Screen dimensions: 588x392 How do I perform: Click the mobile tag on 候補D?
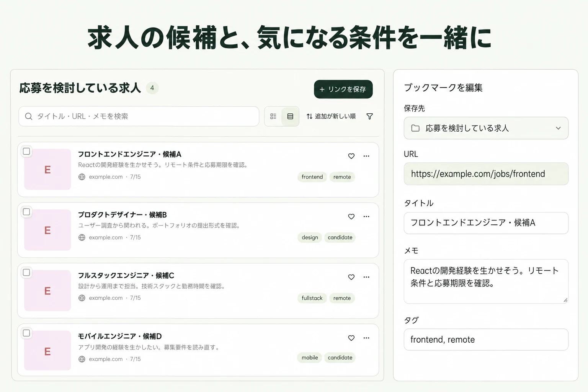point(310,358)
